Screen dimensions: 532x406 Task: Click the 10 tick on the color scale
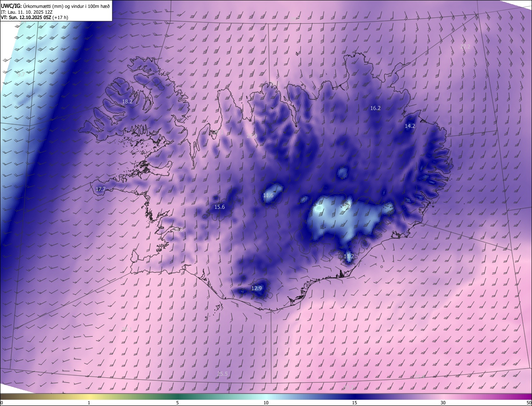pos(266,403)
